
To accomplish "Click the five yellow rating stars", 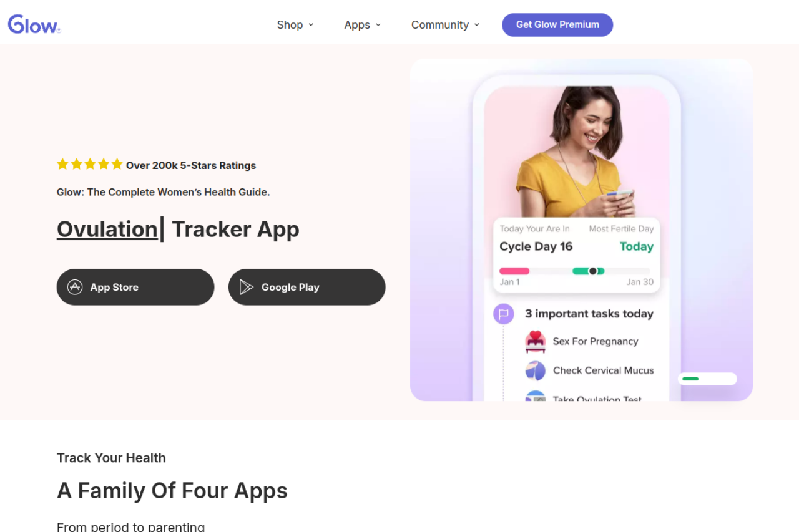I will coord(90,165).
